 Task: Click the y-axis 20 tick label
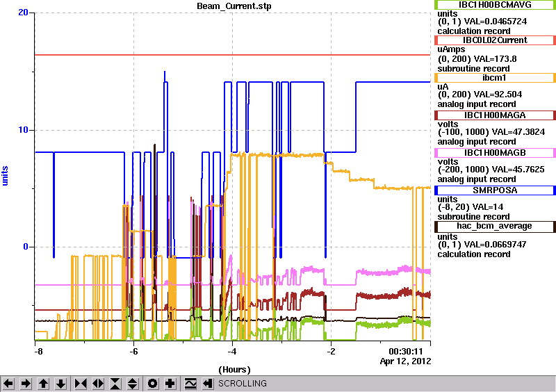pos(23,13)
